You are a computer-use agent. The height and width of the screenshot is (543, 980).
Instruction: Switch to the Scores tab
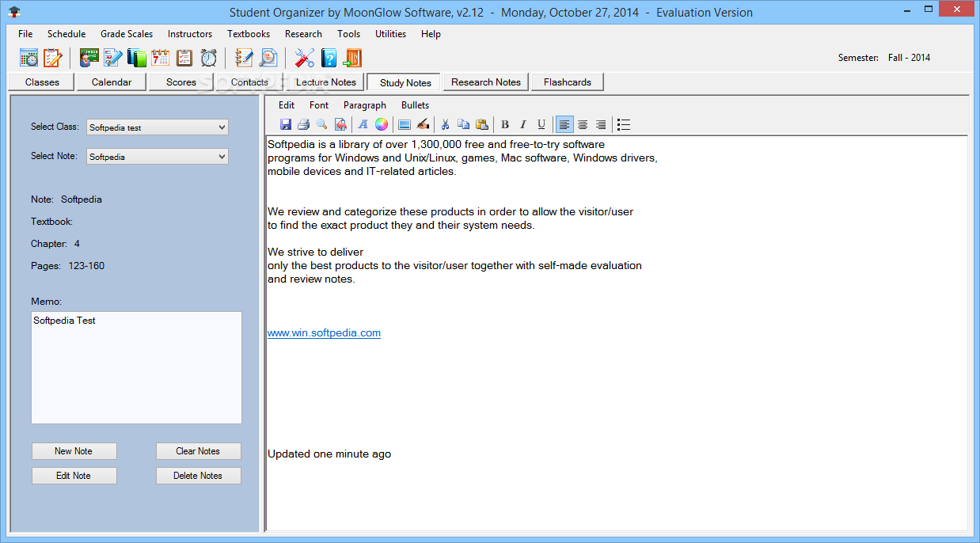(181, 82)
